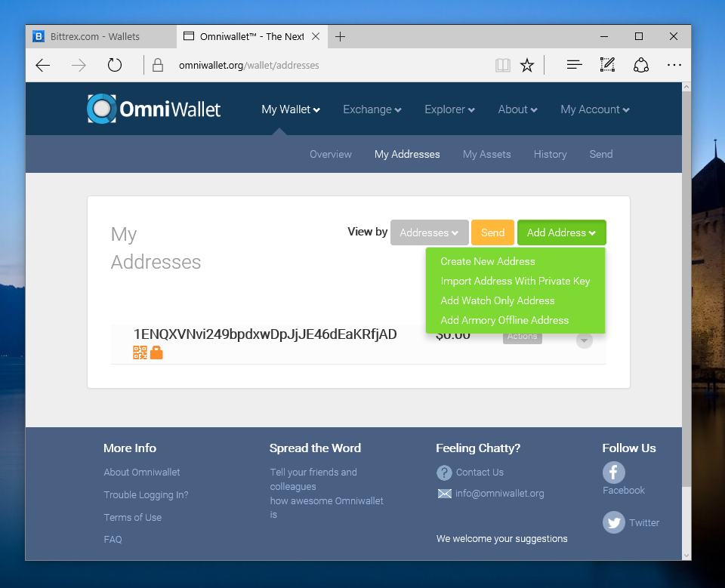
Task: Select the My Addresses subtab
Action: click(x=407, y=155)
